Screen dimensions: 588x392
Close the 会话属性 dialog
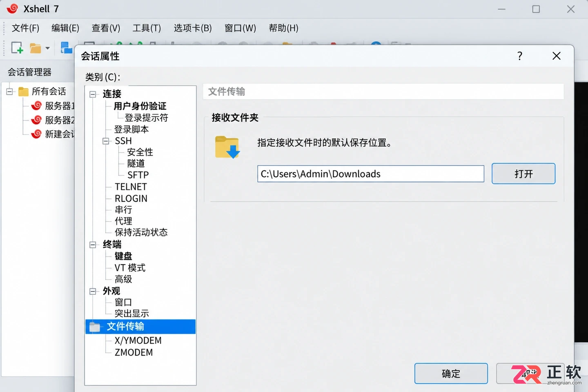pos(557,56)
